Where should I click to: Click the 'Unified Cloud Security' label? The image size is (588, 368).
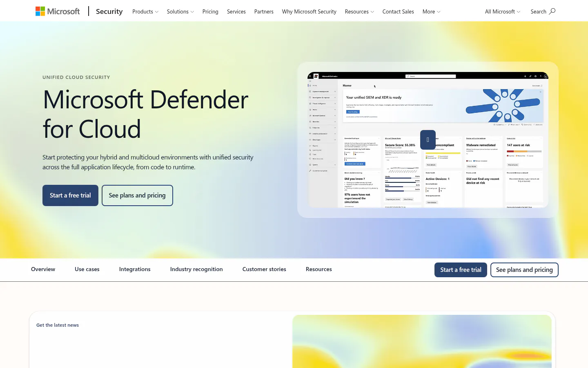(76, 77)
